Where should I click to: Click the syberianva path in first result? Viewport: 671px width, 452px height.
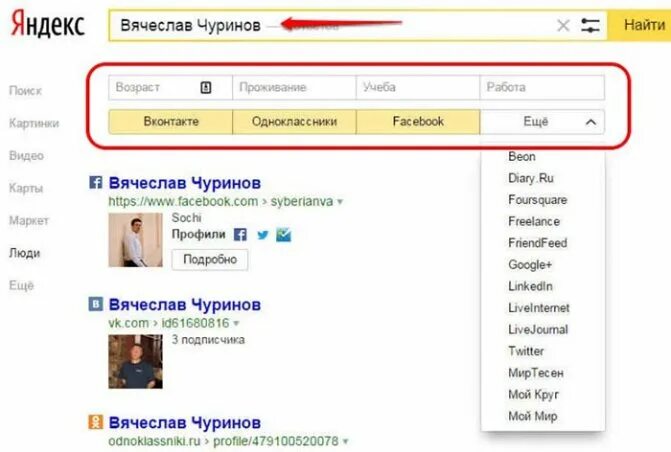pyautogui.click(x=302, y=202)
